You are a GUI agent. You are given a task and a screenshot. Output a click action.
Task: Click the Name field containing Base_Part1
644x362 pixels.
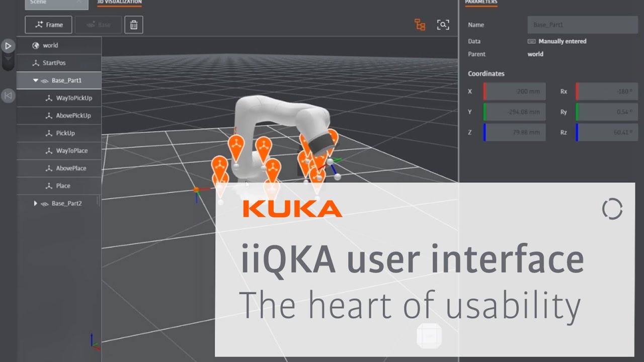click(x=583, y=25)
